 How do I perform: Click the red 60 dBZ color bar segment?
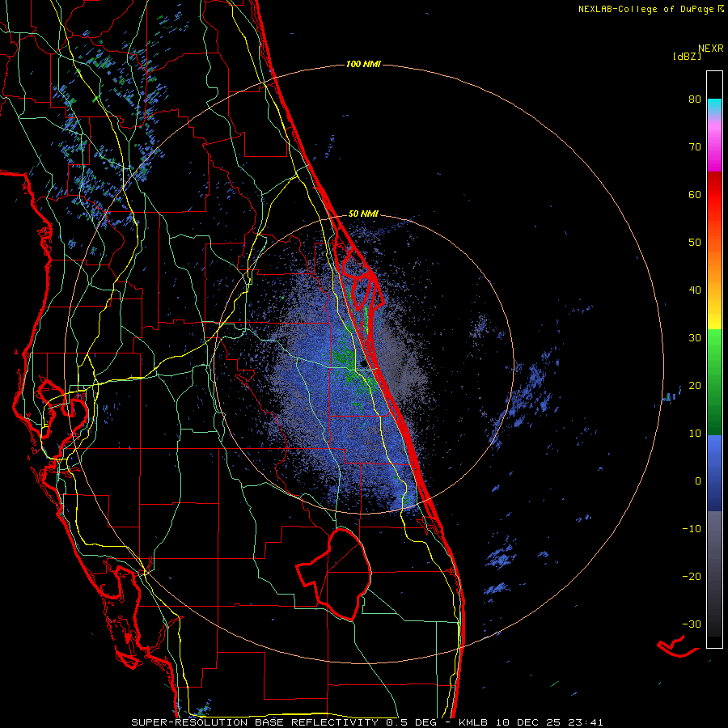click(714, 195)
